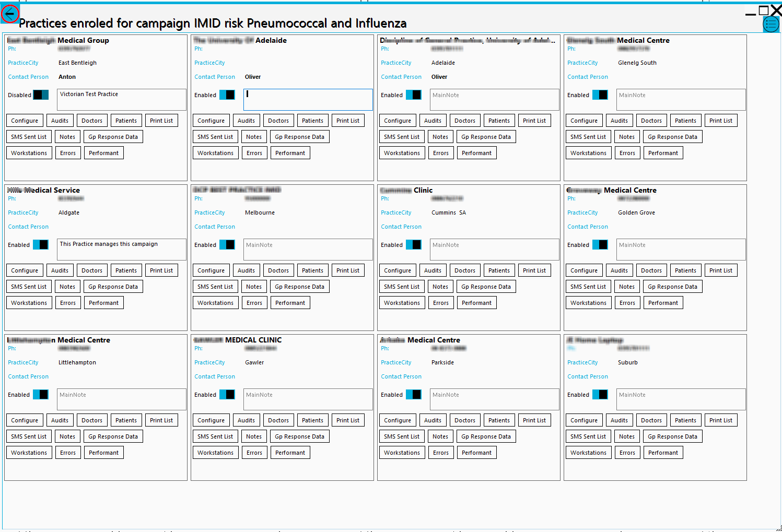Screen dimensions: 782x532
Task: Open SMS Sent List for the Melbourne practice
Action: pos(215,286)
